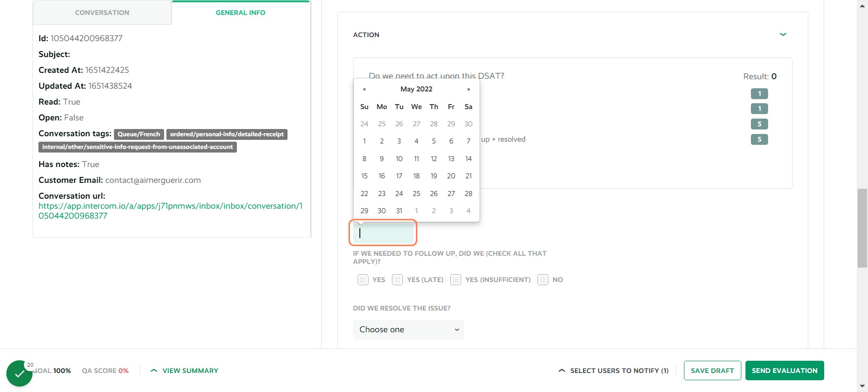Click the conversation Id 105044200968377 next to 'Id:'
Image resolution: width=868 pixels, height=392 pixels.
[x=86, y=38]
